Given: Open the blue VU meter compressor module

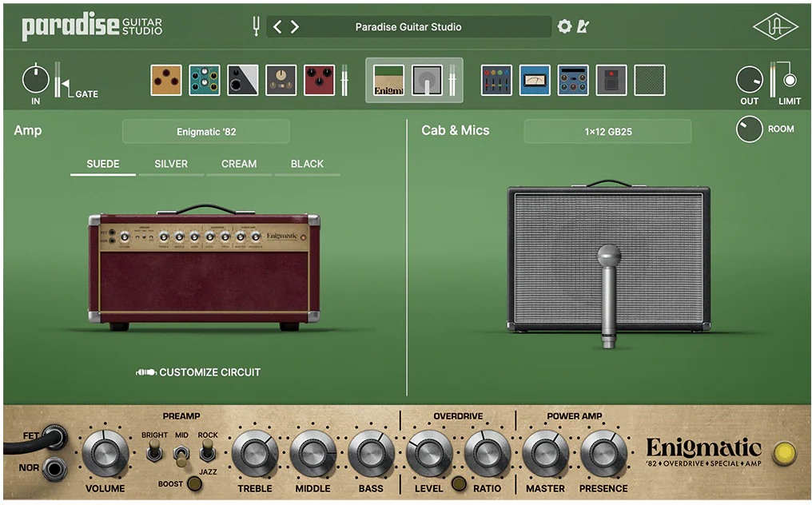Looking at the screenshot, I should click(535, 80).
